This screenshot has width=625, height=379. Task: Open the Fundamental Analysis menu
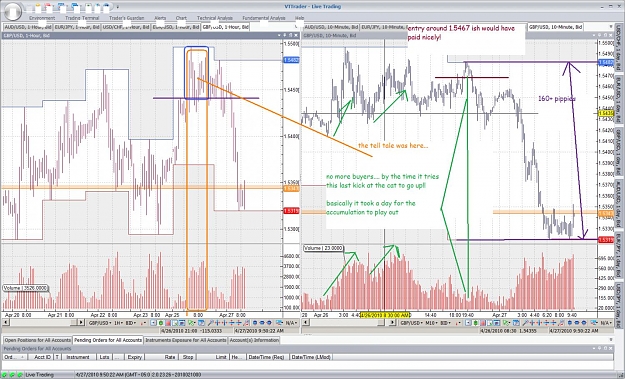coord(263,18)
